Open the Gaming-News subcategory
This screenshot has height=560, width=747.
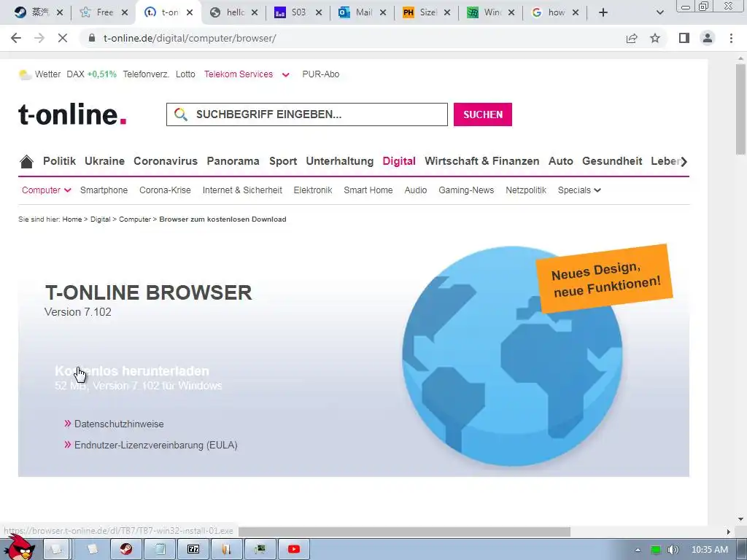pos(466,190)
